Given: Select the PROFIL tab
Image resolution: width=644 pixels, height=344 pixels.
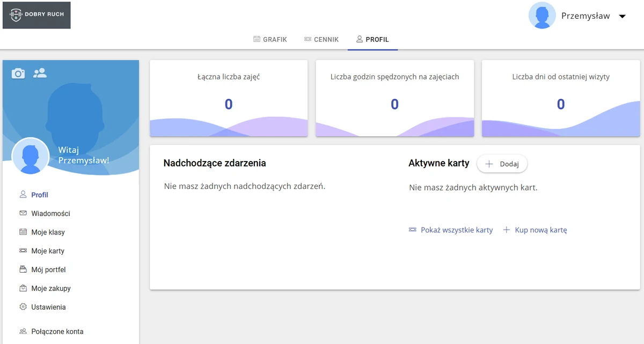Looking at the screenshot, I should [372, 39].
